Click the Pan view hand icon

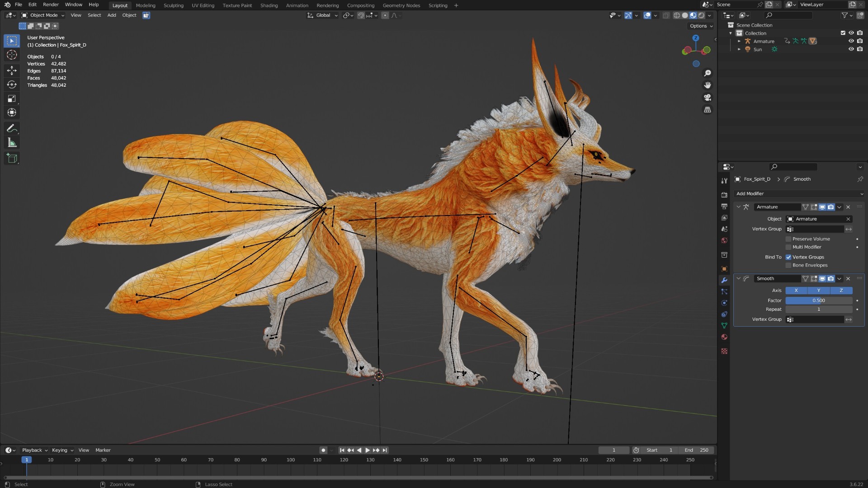(708, 85)
